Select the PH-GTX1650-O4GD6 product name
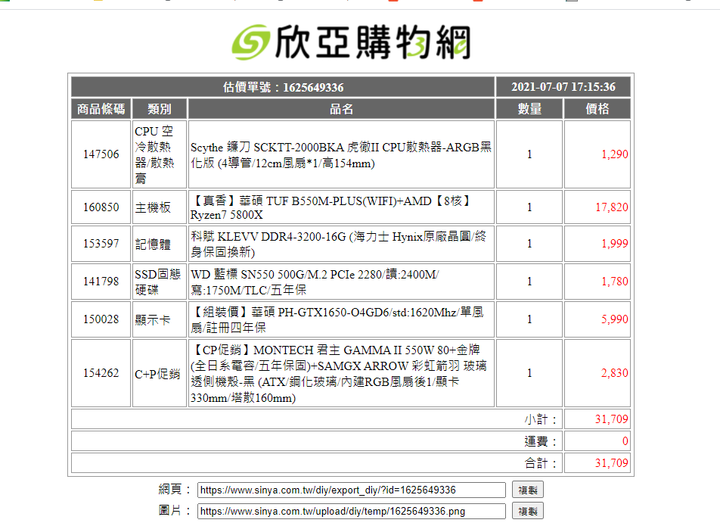 (337, 319)
